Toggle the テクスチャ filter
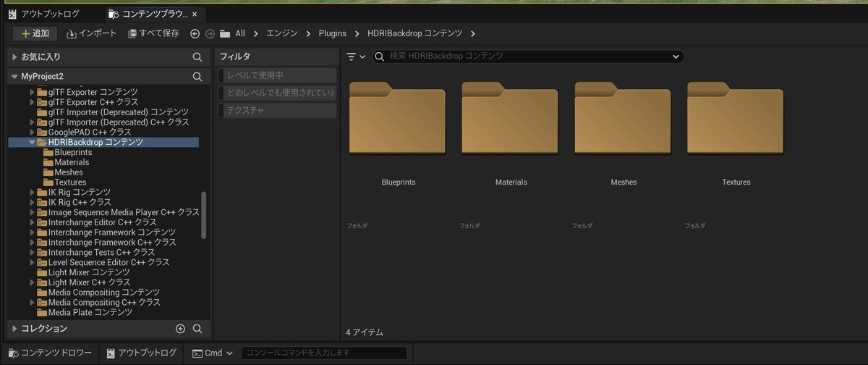This screenshot has height=365, width=868. point(277,110)
